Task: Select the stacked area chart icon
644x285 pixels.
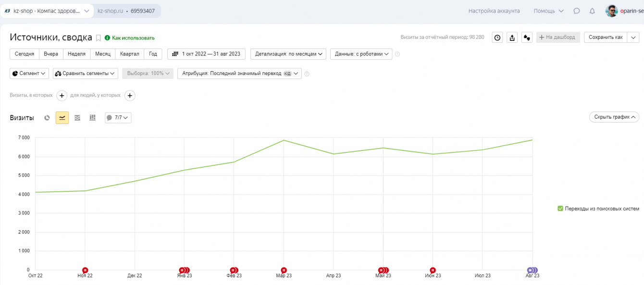Action: 77,118
